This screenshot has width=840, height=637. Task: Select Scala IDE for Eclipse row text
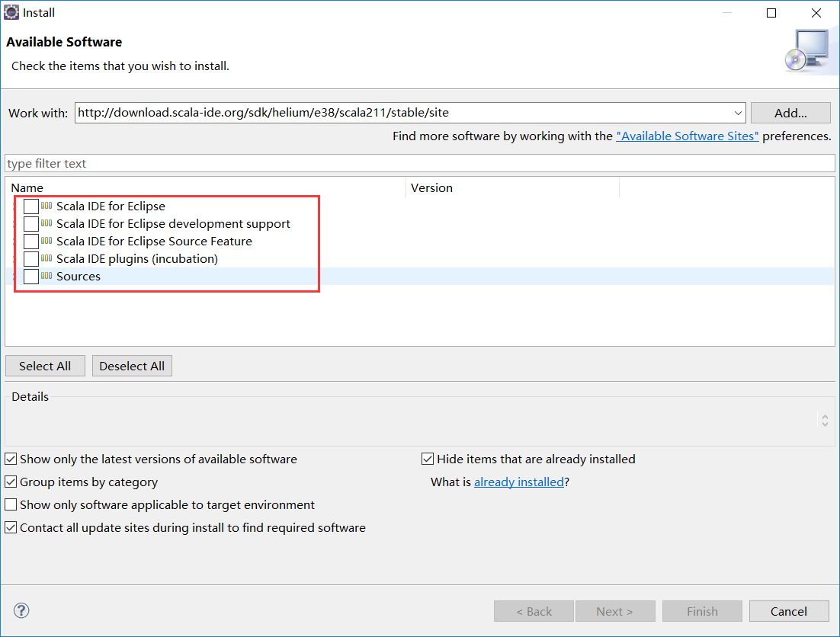point(111,206)
